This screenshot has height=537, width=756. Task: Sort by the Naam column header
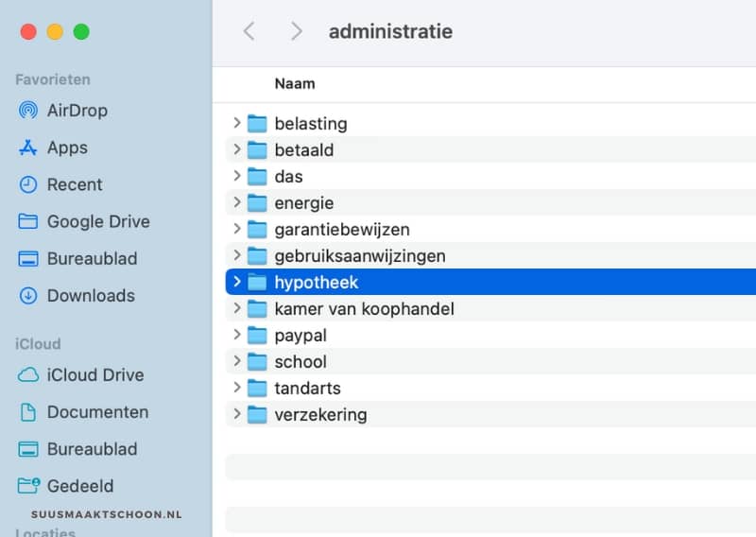click(x=295, y=83)
